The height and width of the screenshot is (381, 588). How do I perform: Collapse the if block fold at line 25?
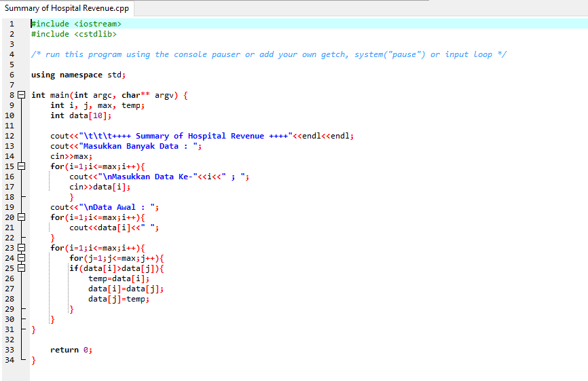[22, 268]
